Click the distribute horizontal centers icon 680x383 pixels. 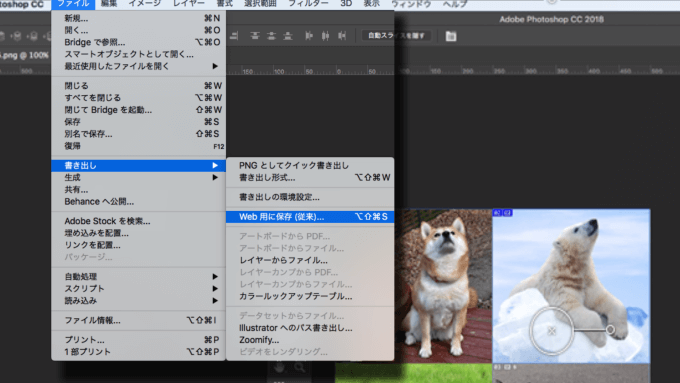point(325,36)
